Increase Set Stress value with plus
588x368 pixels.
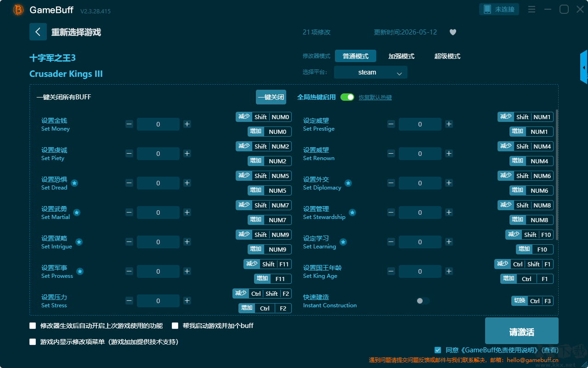(187, 301)
